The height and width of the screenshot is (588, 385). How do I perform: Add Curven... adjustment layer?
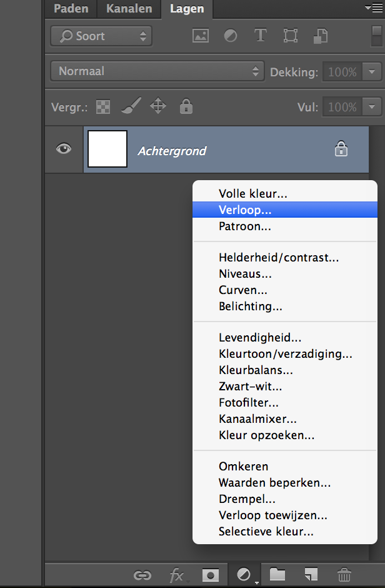[x=284, y=290]
